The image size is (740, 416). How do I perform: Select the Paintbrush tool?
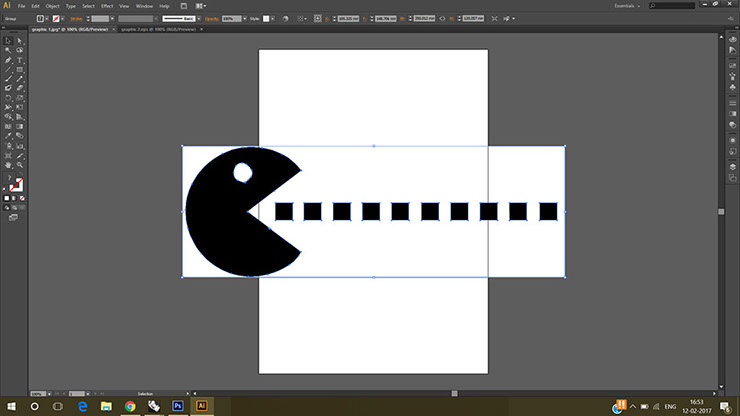(8, 79)
